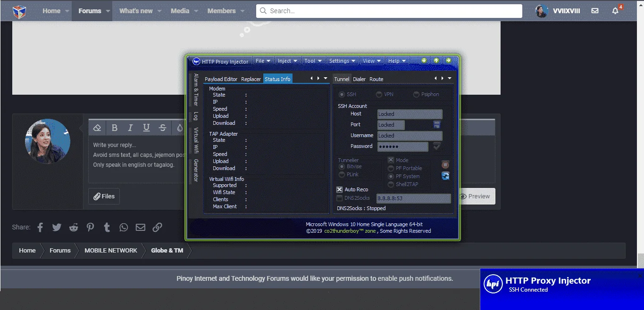Toggle Italic formatting in reply editor
Image resolution: width=644 pixels, height=310 pixels.
[130, 128]
